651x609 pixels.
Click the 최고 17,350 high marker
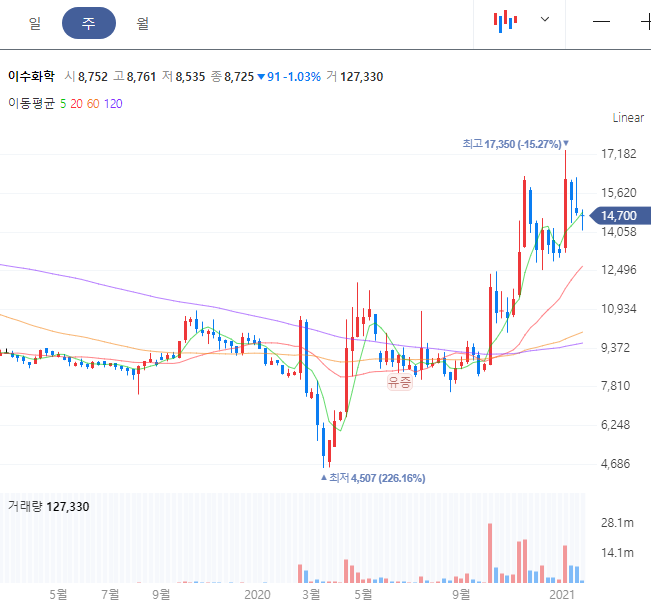click(515, 144)
